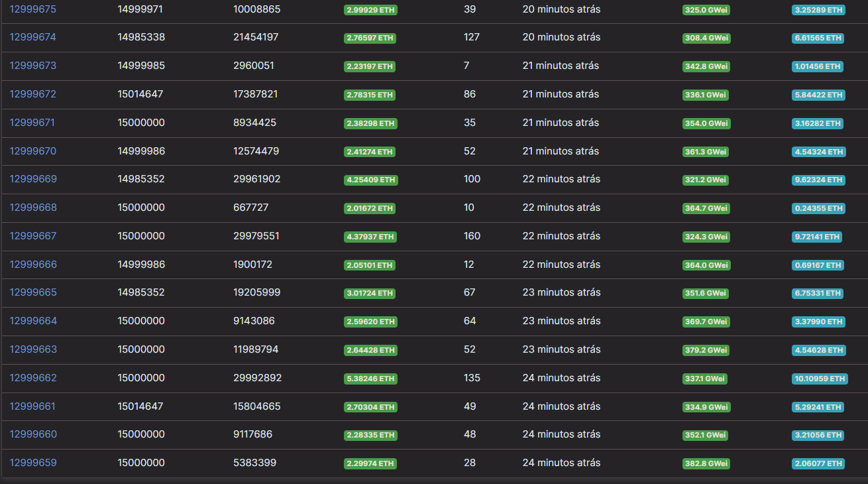Click the 2.23197 ETH green badge
Viewport: 868px width, 484px height.
(370, 66)
